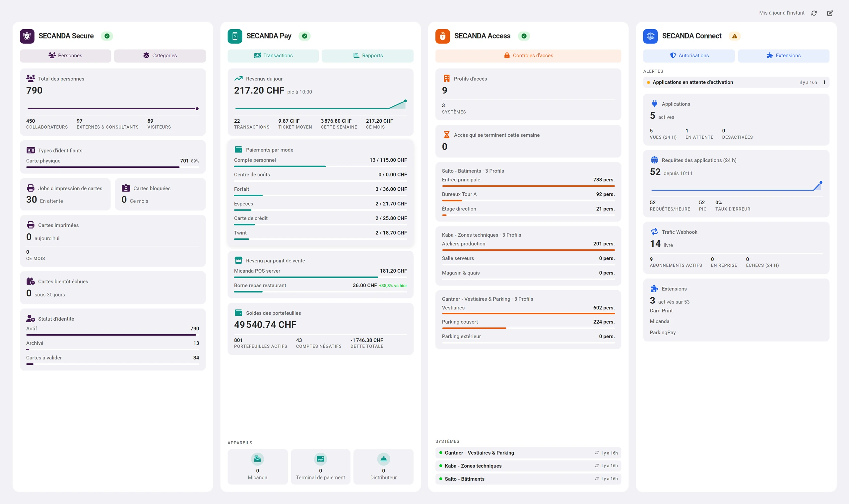The image size is (849, 504).
Task: Click the green status check beside SECANDA Pay
Action: 305,36
